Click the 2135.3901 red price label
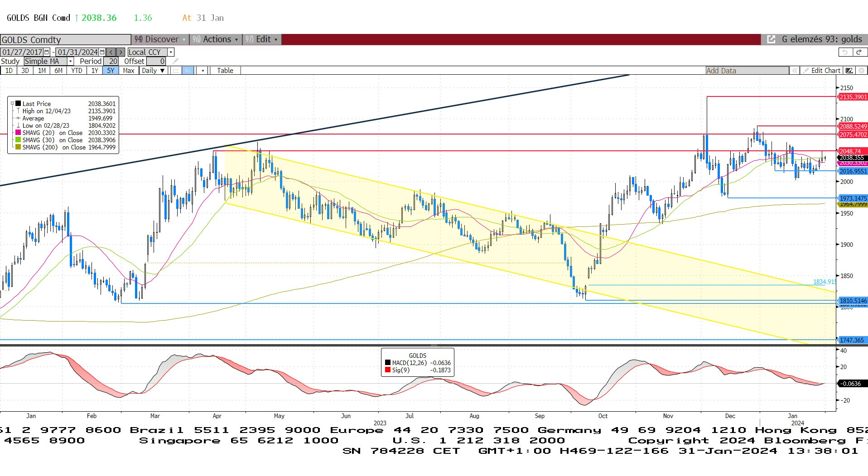 pyautogui.click(x=852, y=97)
